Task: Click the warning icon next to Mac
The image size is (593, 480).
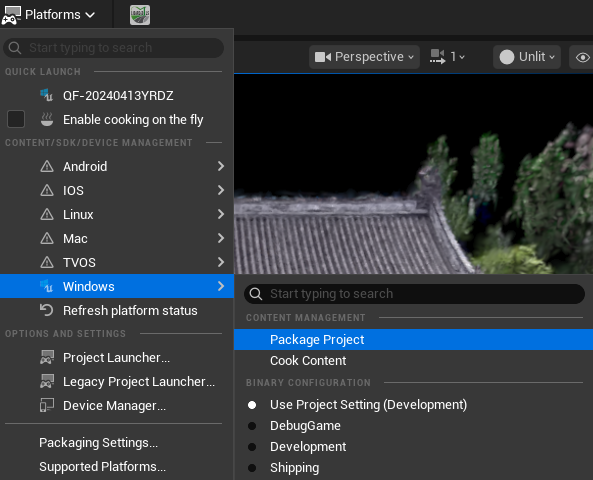Action: pyautogui.click(x=47, y=238)
